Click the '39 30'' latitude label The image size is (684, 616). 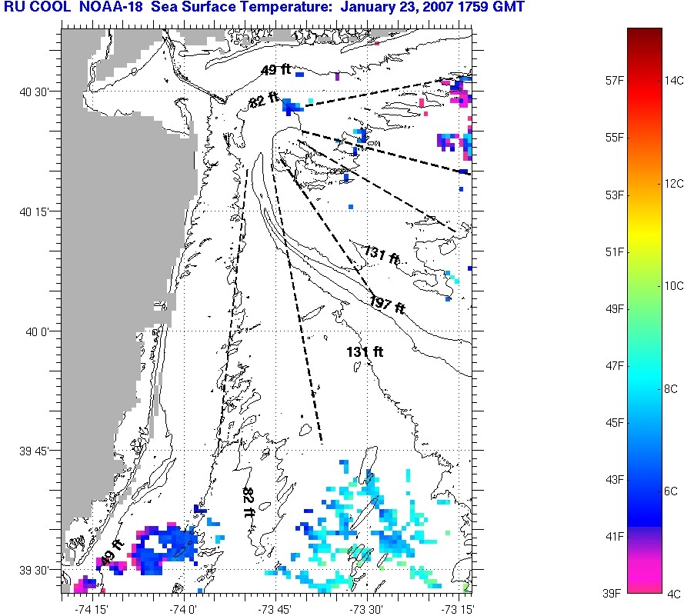tap(35, 571)
